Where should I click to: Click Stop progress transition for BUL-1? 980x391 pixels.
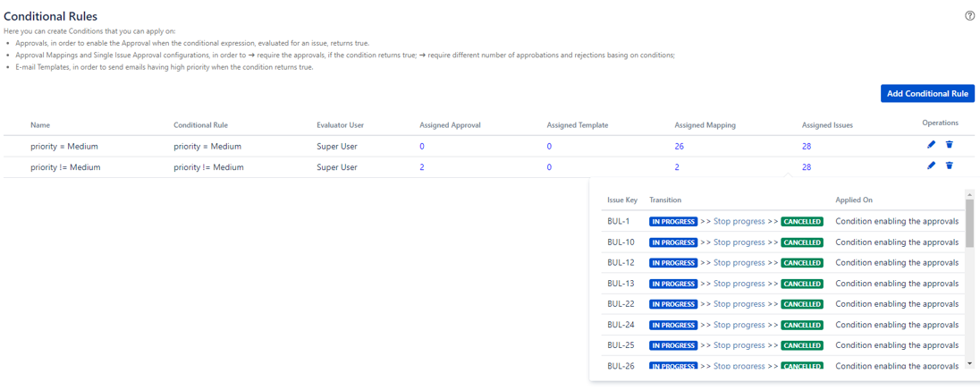[x=739, y=221]
